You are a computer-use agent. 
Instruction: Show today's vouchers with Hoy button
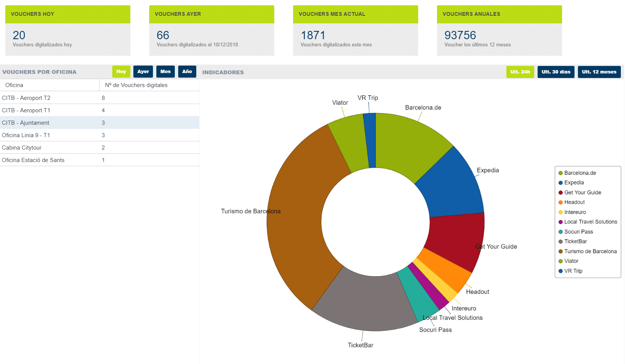(121, 72)
